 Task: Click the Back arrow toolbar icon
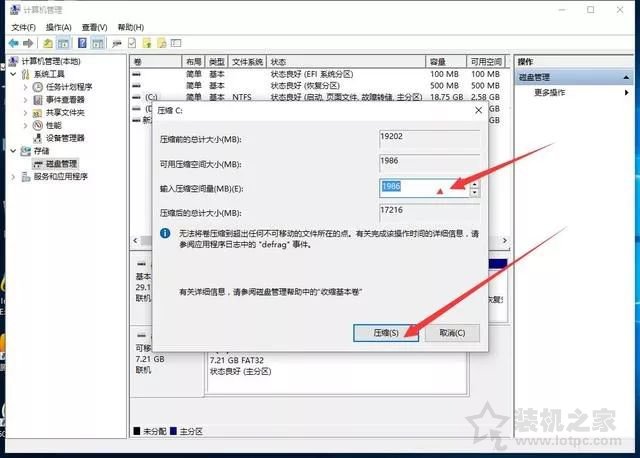[x=15, y=44]
